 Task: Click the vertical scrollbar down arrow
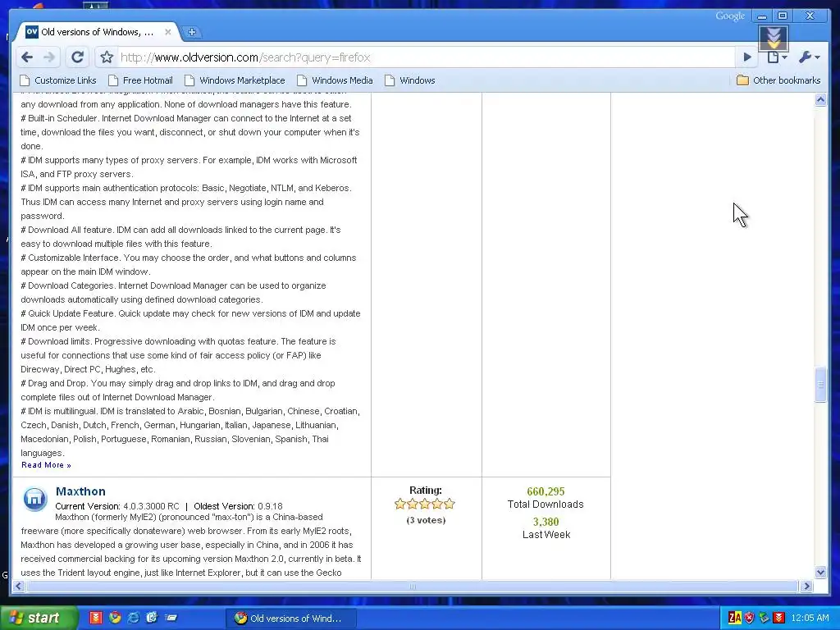click(820, 572)
